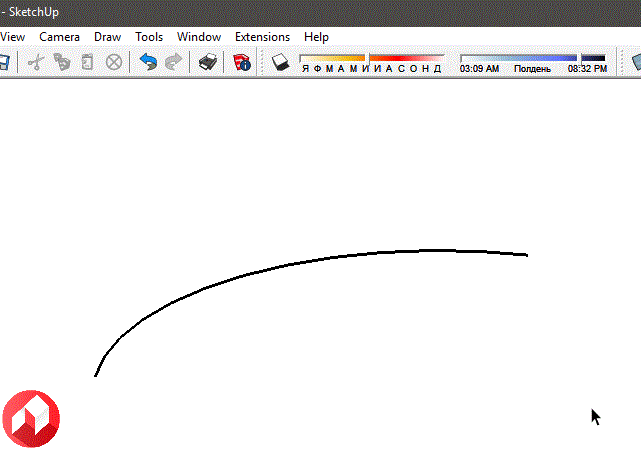Open the Draw menu
The width and height of the screenshot is (641, 451).
(x=107, y=37)
